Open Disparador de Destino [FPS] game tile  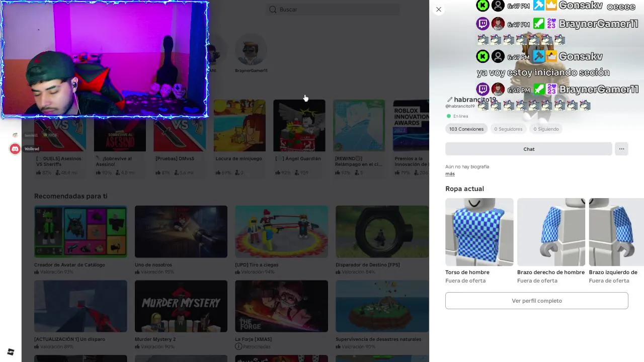point(382,232)
